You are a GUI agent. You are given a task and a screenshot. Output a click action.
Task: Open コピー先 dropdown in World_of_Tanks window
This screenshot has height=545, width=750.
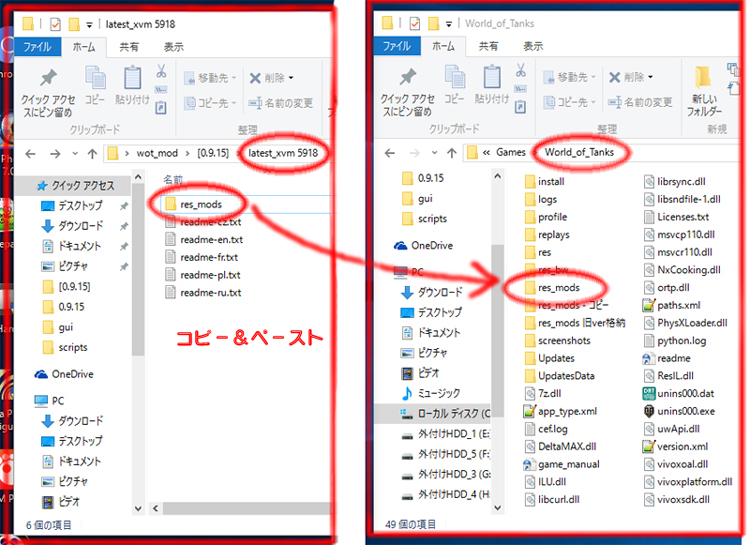pos(570,102)
